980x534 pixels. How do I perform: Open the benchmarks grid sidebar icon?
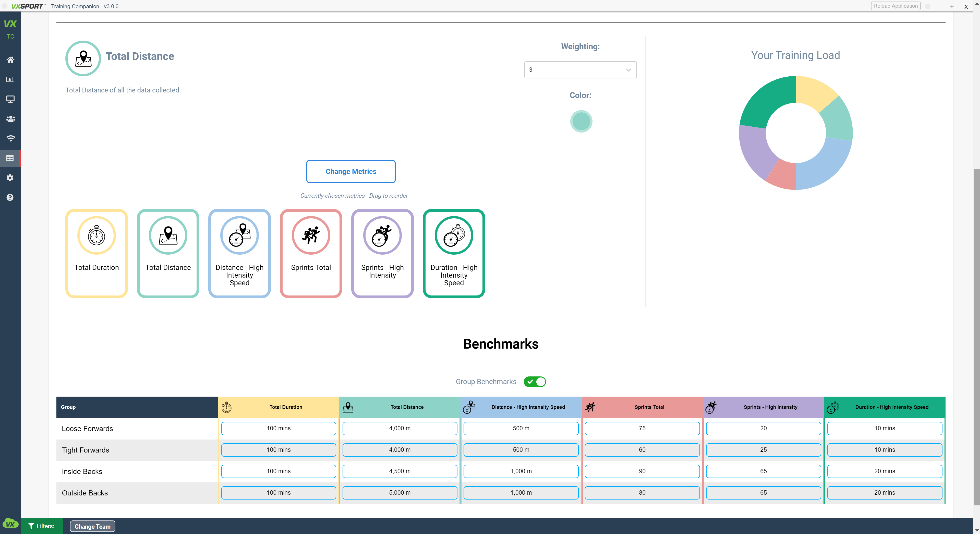pos(10,158)
